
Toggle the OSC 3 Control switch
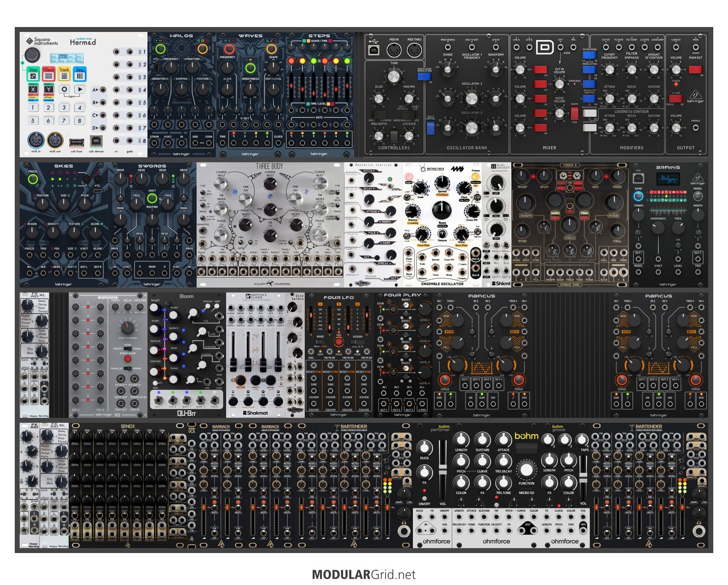pos(431,128)
